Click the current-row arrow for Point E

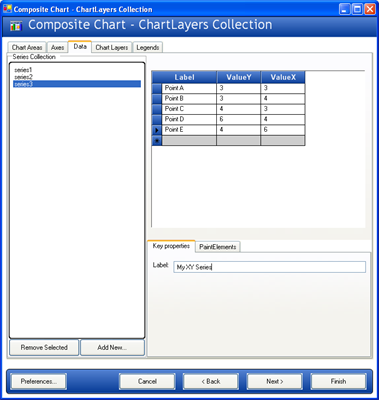pyautogui.click(x=157, y=130)
